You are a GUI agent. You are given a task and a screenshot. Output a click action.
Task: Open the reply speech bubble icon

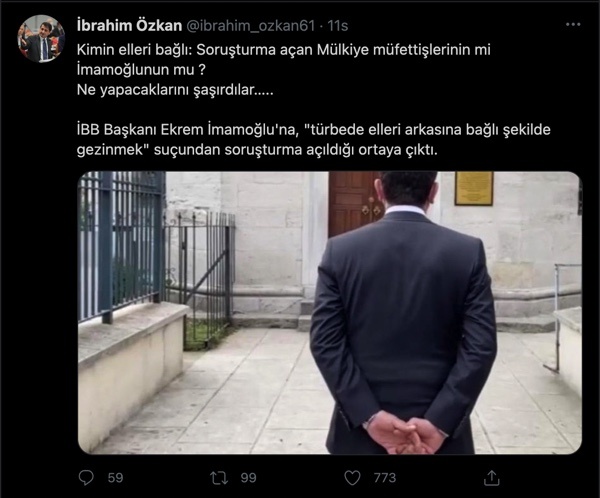[86, 478]
